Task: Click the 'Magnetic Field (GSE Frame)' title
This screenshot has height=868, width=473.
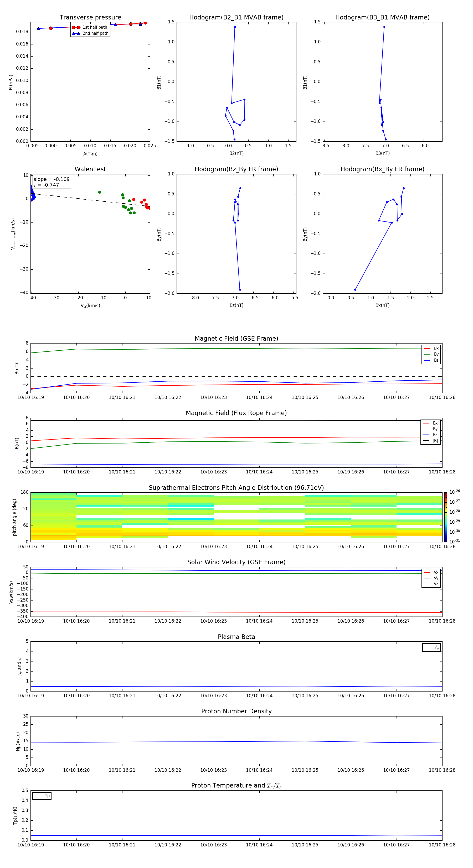Action: click(236, 339)
